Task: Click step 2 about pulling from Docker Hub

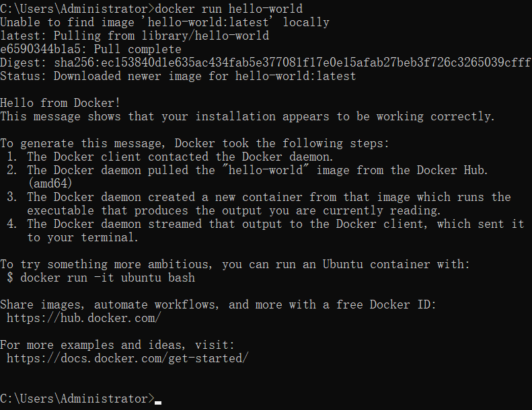Action: [x=256, y=170]
